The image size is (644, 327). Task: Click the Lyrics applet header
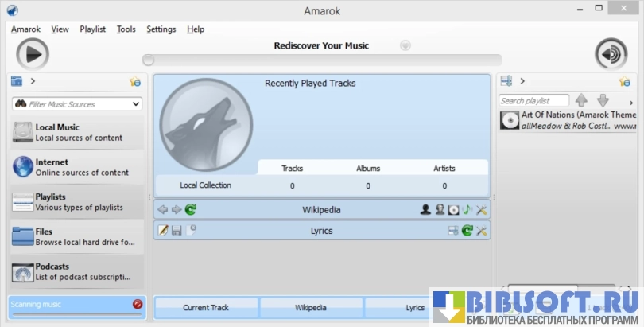click(x=321, y=231)
